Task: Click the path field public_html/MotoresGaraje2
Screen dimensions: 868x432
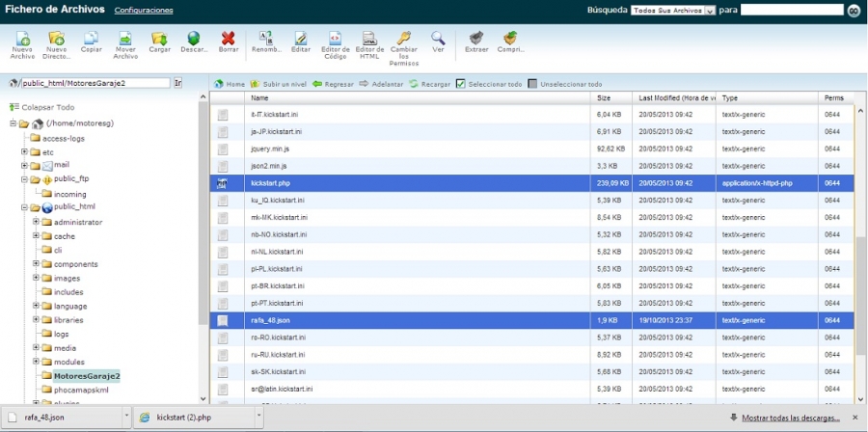Action: (x=95, y=83)
